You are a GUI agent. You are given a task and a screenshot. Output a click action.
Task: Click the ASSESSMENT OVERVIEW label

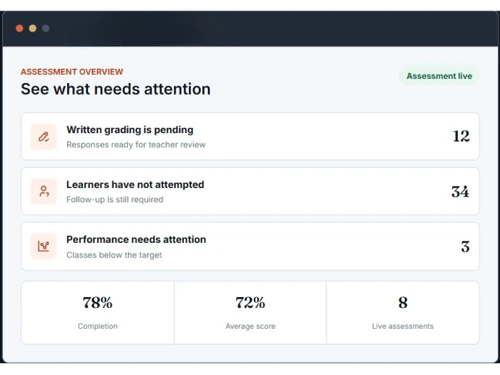[x=72, y=72]
